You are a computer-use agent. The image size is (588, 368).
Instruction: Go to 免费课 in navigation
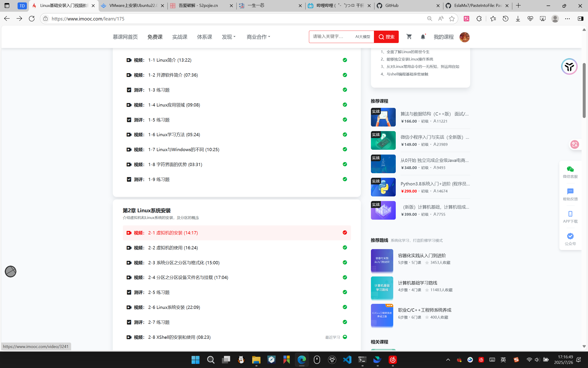155,37
